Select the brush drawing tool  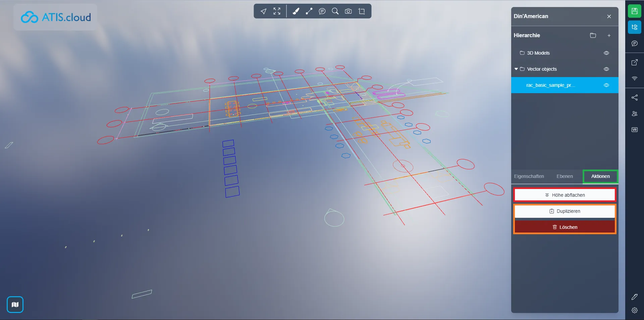296,11
